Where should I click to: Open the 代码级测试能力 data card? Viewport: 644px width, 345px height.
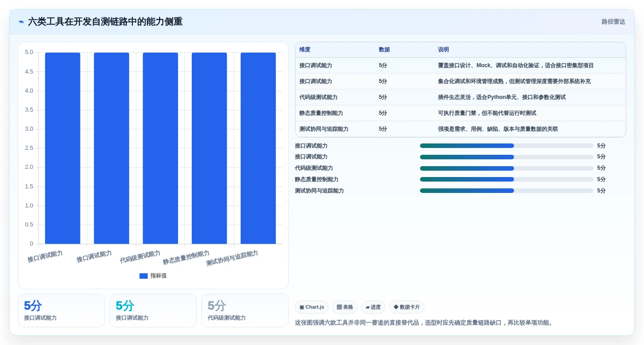[245, 310]
